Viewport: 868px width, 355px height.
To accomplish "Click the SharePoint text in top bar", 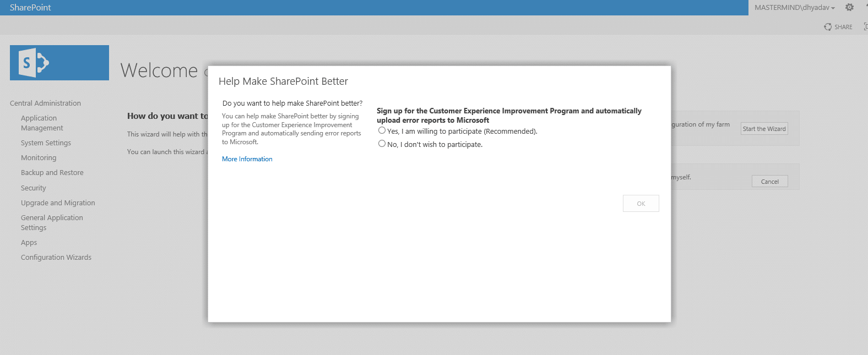I will [30, 8].
